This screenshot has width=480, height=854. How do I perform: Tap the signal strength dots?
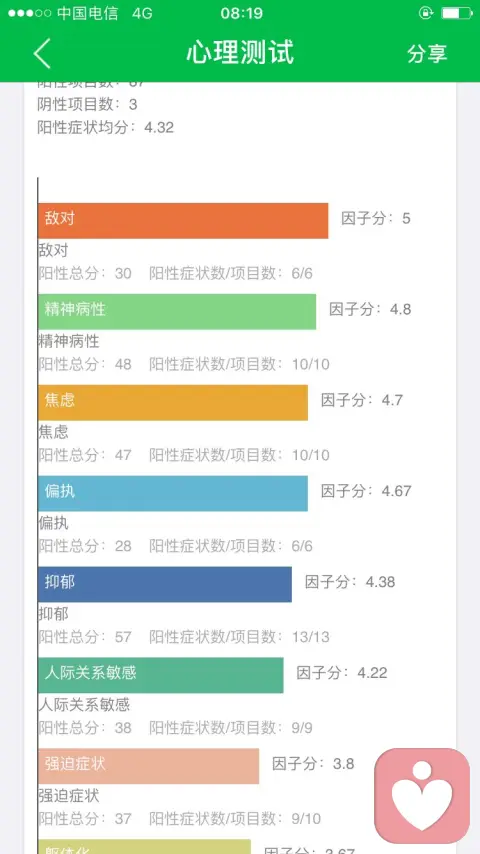(x=29, y=13)
